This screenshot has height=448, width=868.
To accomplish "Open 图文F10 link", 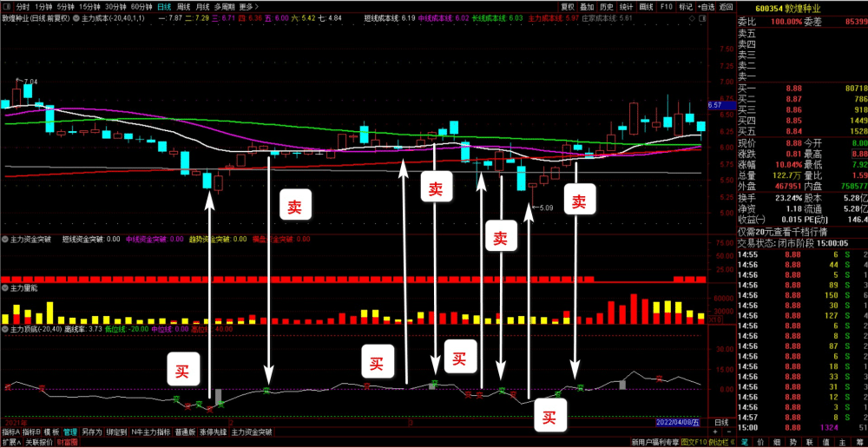I will coord(694,443).
